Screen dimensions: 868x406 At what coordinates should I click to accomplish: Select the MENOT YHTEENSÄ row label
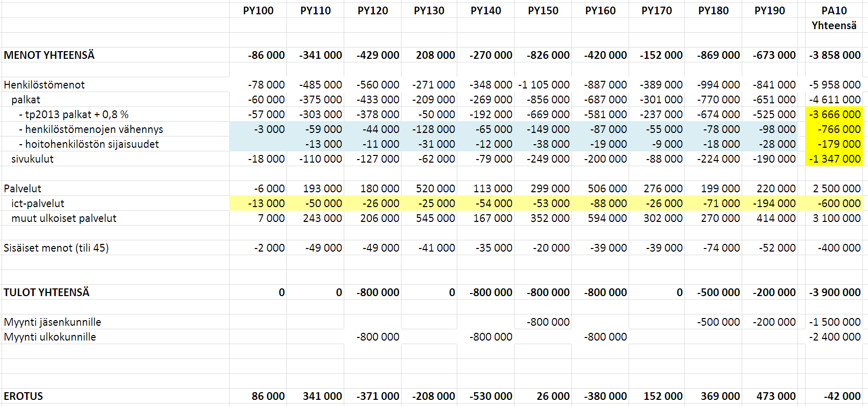49,55
